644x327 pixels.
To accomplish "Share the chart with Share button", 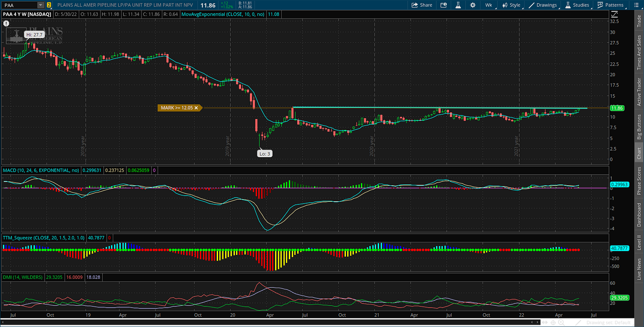I will 422,5.
